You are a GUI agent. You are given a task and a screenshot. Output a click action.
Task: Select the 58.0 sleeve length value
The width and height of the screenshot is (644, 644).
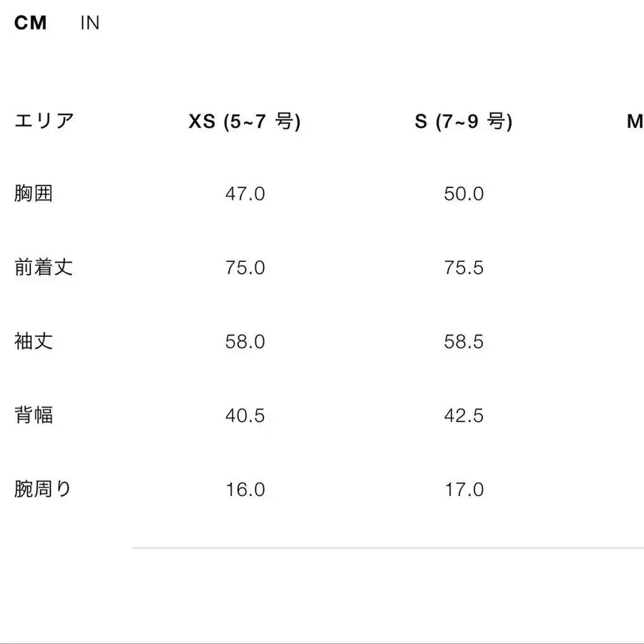[x=245, y=342]
